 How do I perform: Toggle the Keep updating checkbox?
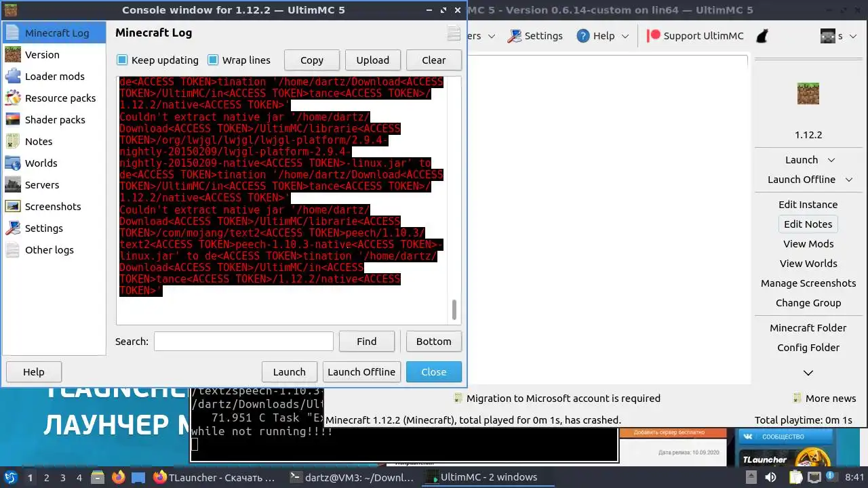tap(122, 60)
